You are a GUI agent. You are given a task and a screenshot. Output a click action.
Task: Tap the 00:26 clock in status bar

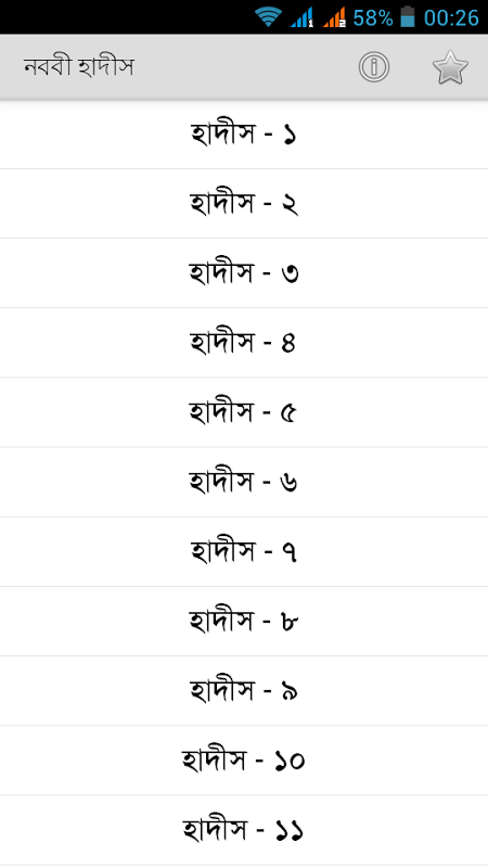451,18
